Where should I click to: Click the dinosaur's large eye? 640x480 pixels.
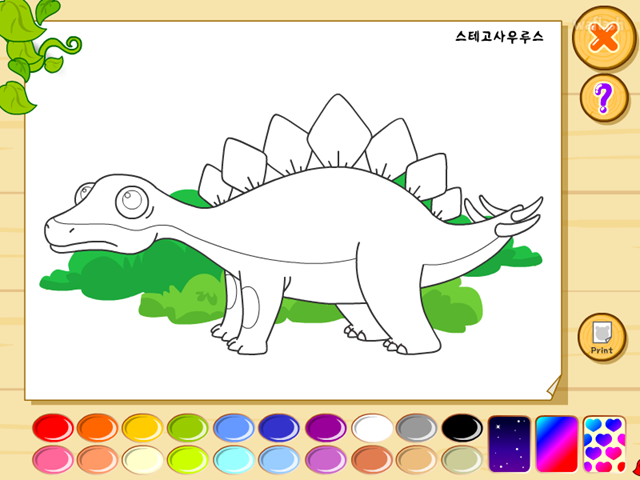(x=132, y=202)
